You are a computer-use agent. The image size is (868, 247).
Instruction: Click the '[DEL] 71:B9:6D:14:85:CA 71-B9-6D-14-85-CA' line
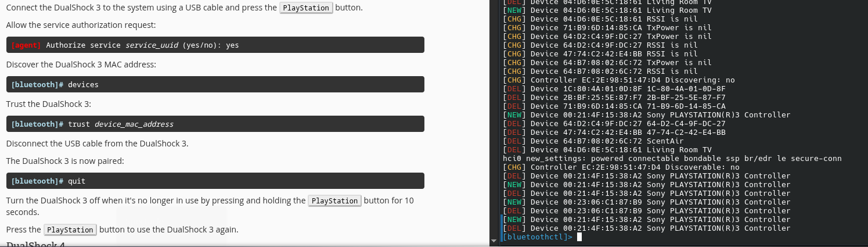pyautogui.click(x=614, y=106)
